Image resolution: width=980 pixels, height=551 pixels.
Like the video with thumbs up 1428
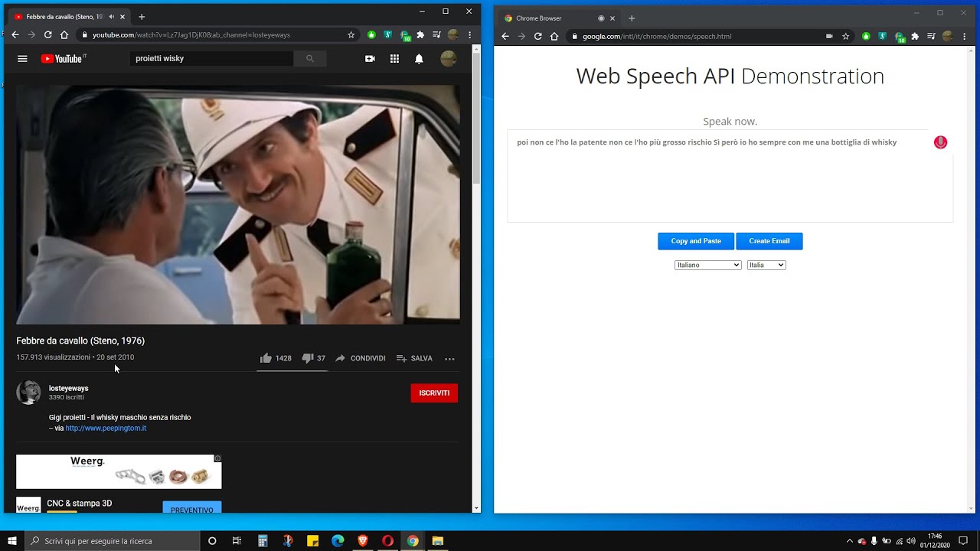coord(276,358)
